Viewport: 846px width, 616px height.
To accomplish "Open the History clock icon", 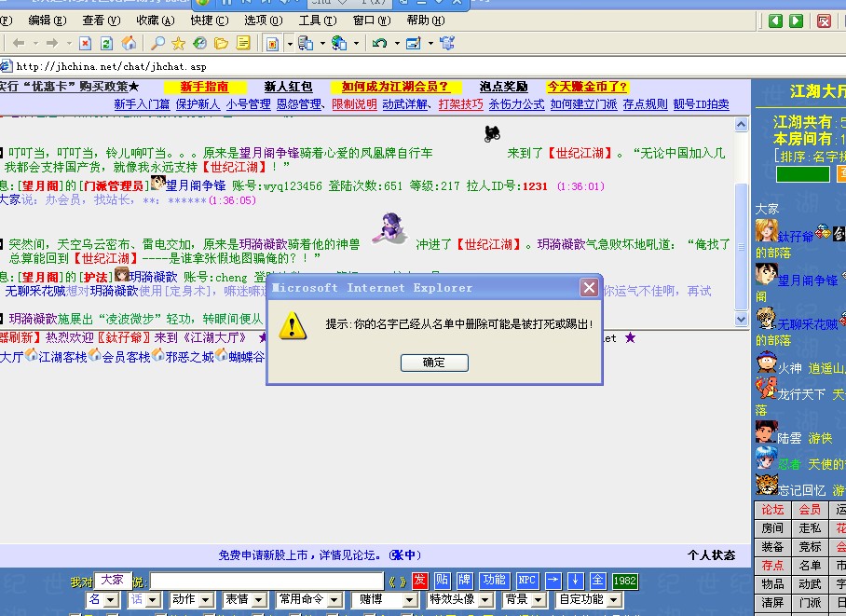I will (199, 43).
